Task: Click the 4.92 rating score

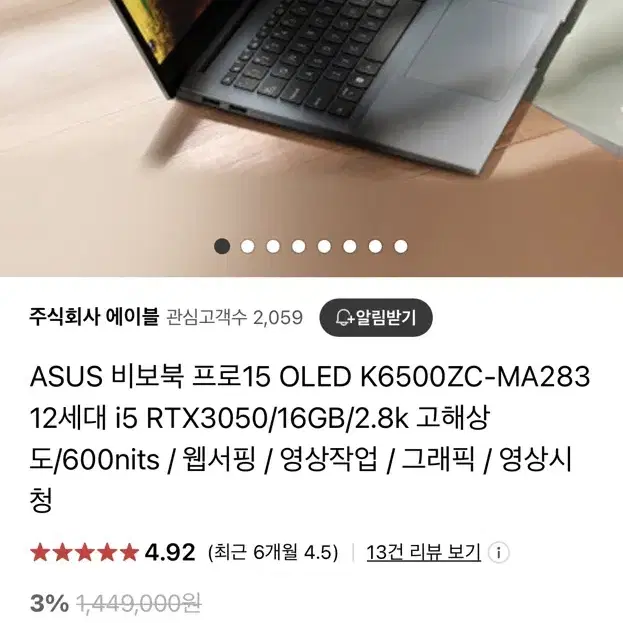Action: coord(170,552)
